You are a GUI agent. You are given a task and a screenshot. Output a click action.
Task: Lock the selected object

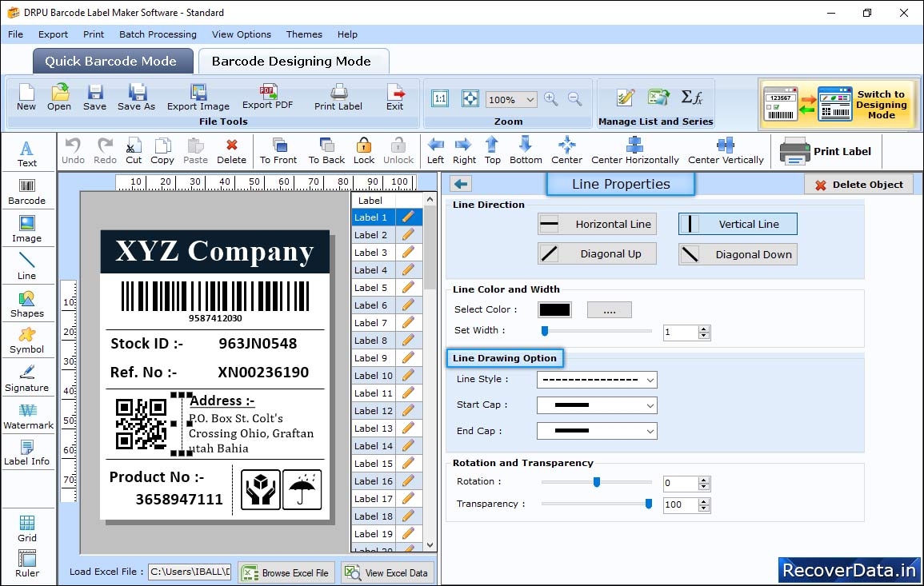click(x=363, y=151)
